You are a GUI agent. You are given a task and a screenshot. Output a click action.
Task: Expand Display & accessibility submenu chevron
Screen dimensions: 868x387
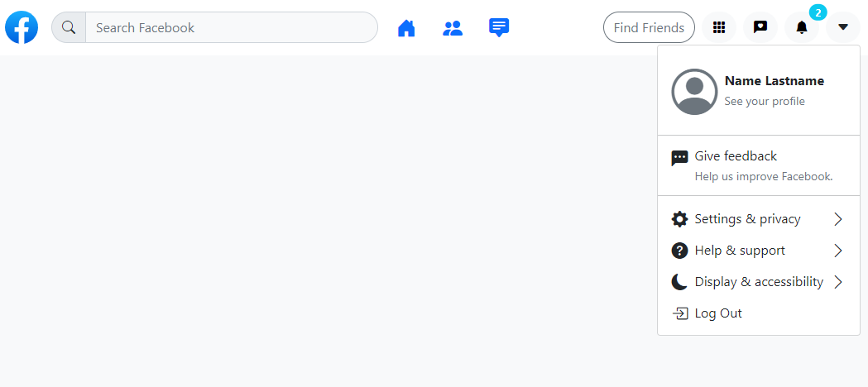click(838, 282)
